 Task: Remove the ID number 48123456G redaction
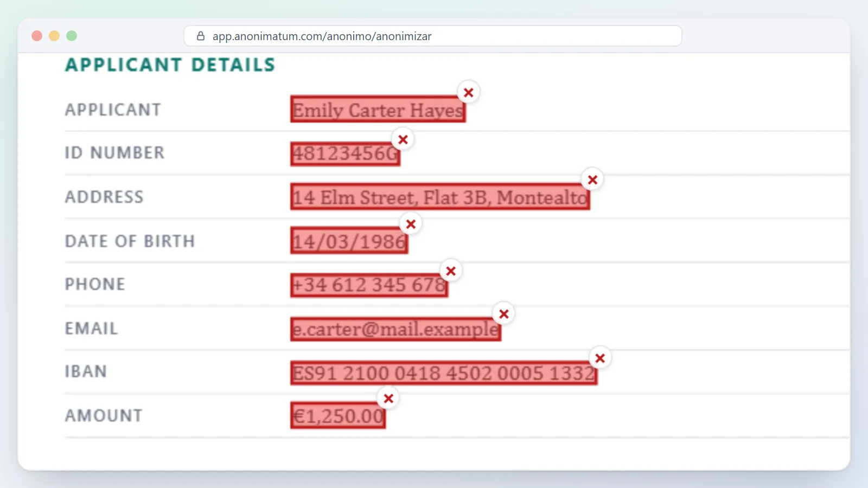coord(403,139)
